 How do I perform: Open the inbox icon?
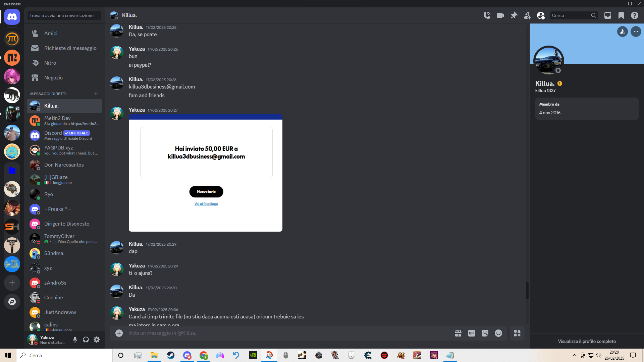coord(608,15)
